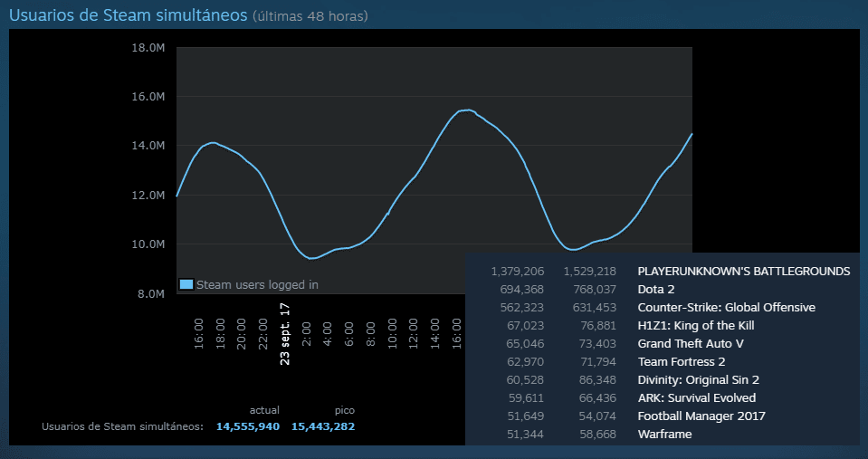This screenshot has width=868, height=459.
Task: Open the Warframe game link
Action: pyautogui.click(x=665, y=434)
